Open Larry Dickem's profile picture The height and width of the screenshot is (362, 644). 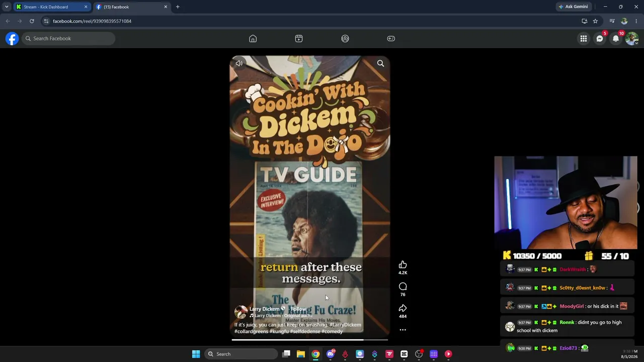tap(241, 312)
